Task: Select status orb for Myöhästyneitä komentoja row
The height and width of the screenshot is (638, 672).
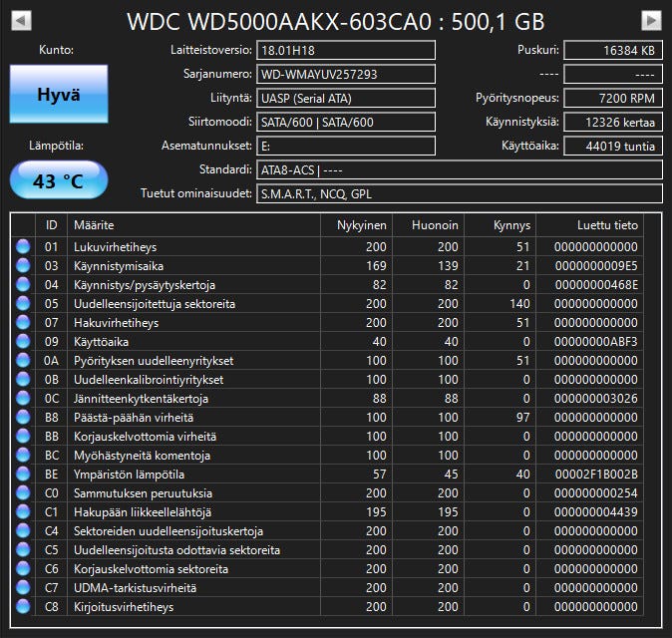Action: pos(23,455)
